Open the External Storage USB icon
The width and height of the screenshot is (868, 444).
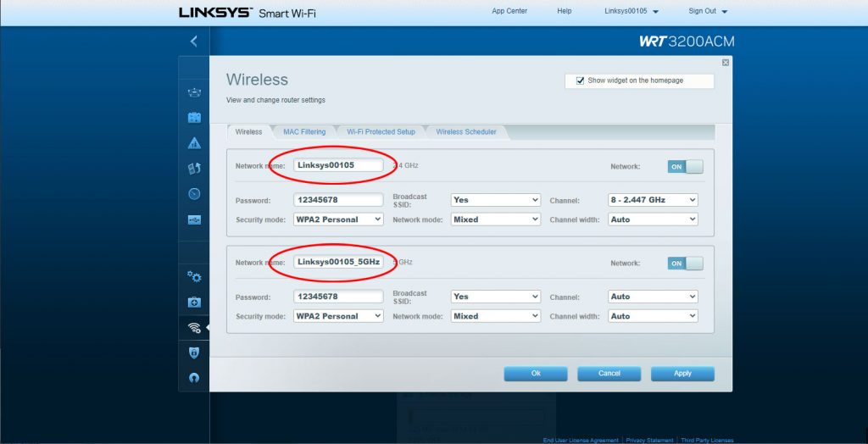(194, 219)
